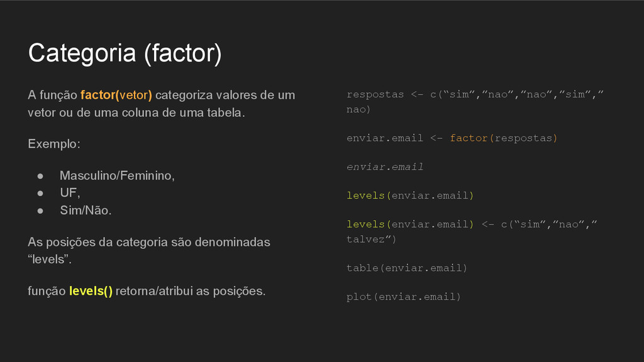Click the 'plot(enviar.email)' code line
The width and height of the screenshot is (644, 362).
tap(404, 297)
